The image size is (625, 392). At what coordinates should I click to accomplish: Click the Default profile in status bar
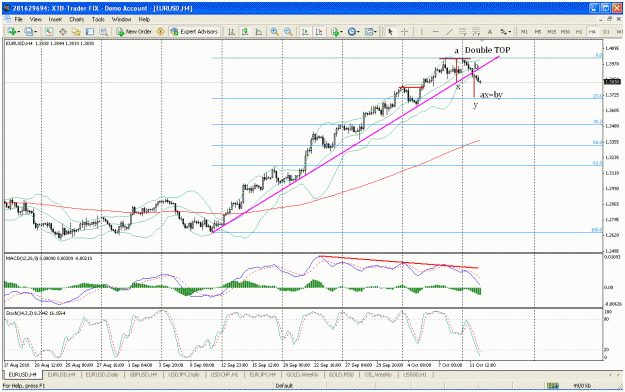284,386
